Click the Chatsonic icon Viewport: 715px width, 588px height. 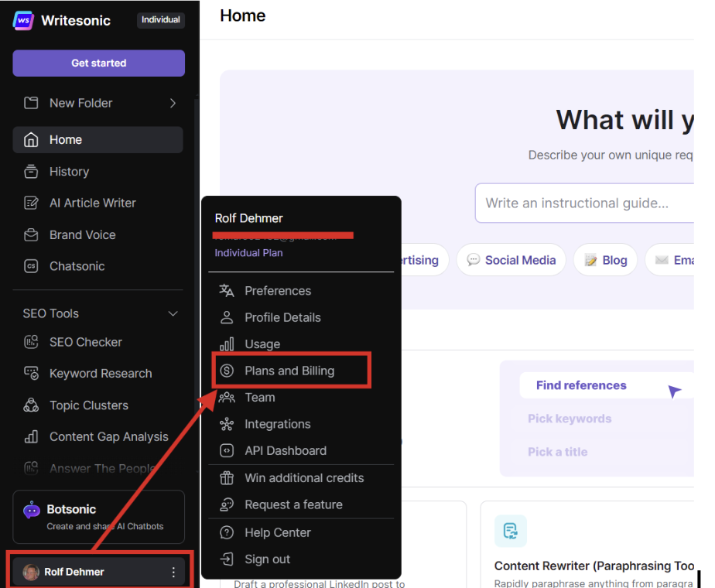pyautogui.click(x=31, y=266)
